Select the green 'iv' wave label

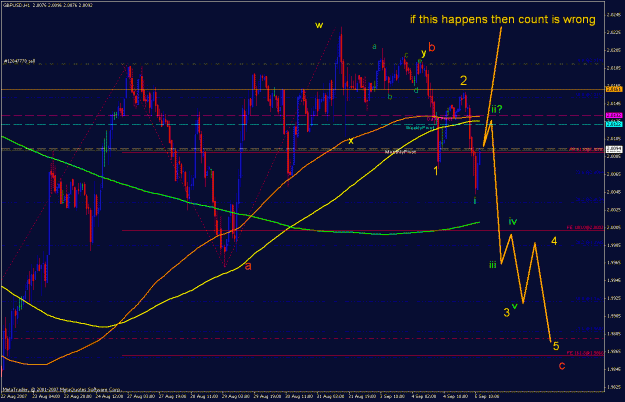pos(513,222)
